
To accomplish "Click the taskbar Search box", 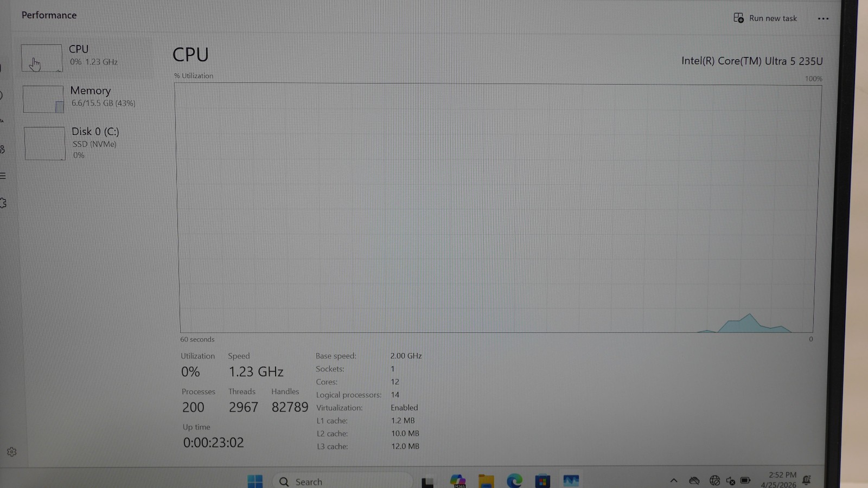I will point(343,481).
